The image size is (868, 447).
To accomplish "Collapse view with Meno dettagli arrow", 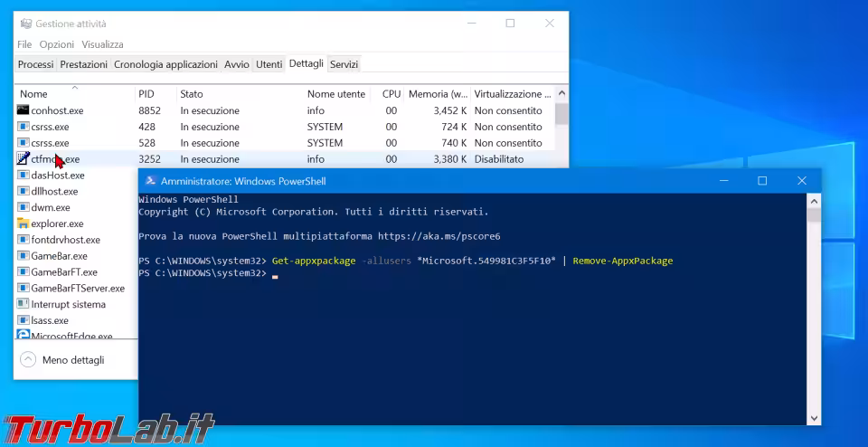I will [x=28, y=359].
